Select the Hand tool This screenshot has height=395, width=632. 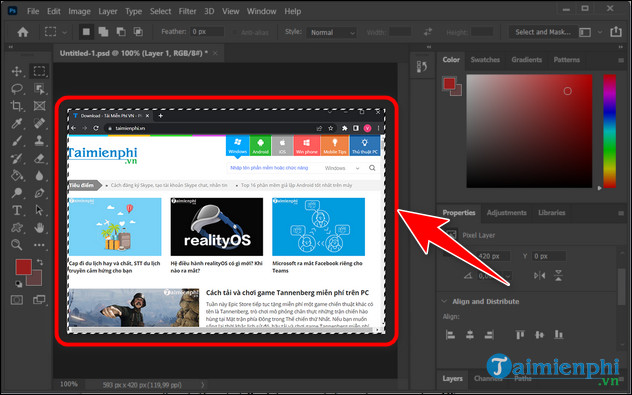pos(39,228)
